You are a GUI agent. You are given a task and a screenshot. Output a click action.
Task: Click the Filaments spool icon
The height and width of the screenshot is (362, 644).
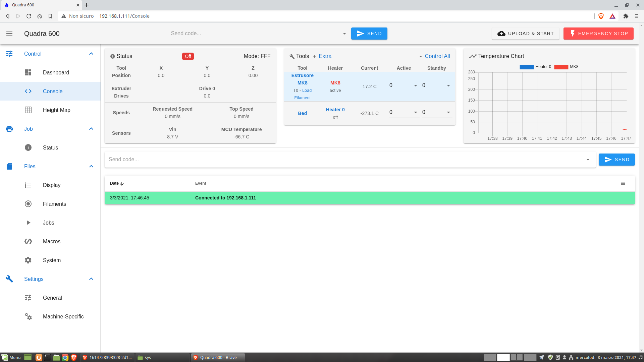28,204
